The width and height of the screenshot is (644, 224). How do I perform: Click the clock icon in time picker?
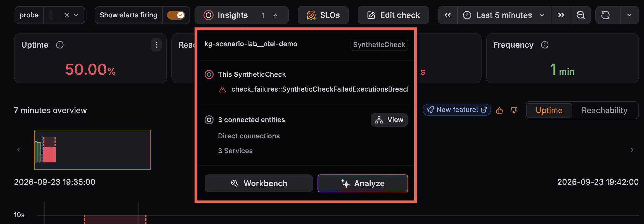click(467, 15)
